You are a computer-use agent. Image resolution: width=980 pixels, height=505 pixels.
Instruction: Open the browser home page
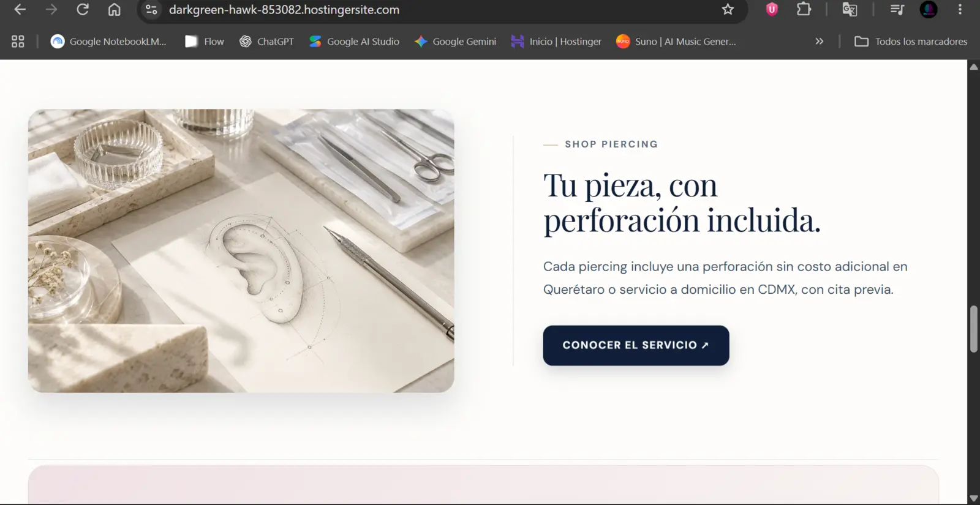point(115,10)
